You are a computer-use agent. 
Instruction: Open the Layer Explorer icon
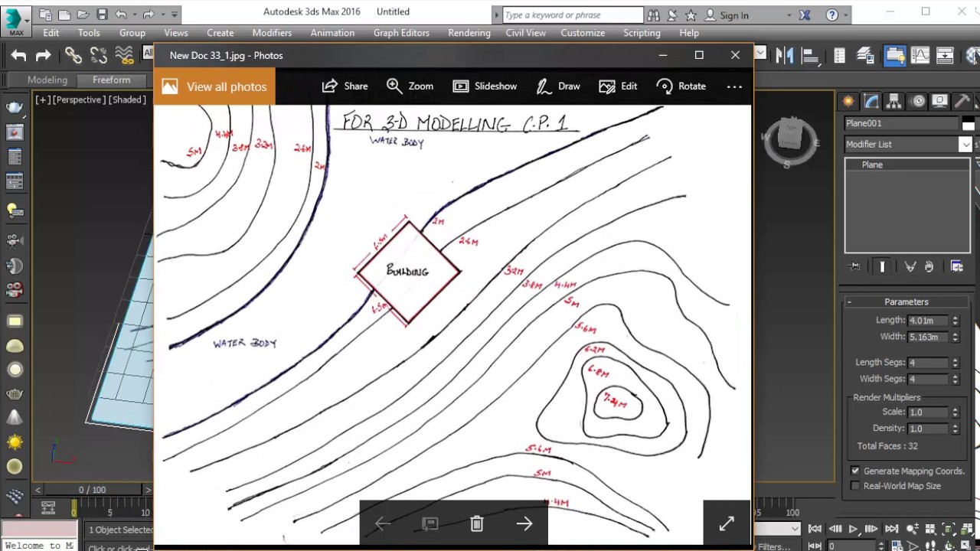[866, 55]
